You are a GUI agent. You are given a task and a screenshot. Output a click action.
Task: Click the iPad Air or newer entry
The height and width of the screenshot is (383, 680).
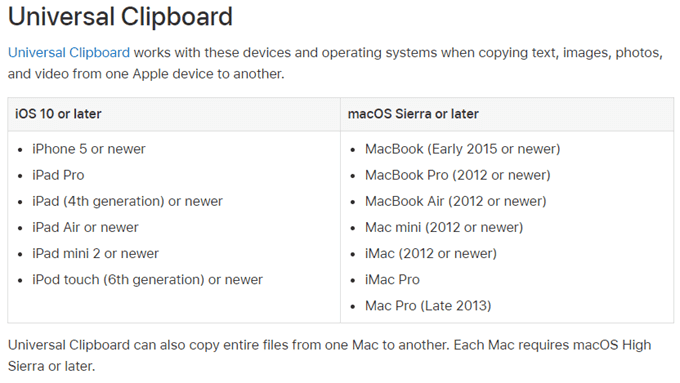pos(85,227)
